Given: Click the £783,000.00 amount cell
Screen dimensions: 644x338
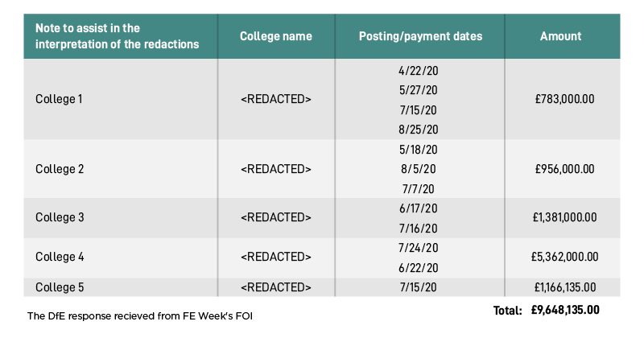Looking at the screenshot, I should [x=564, y=99].
